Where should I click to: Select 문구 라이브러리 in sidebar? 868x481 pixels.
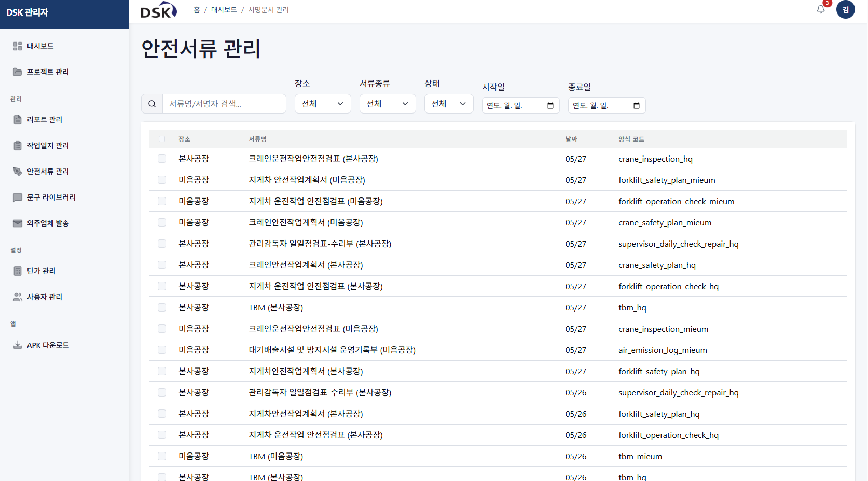coord(51,197)
